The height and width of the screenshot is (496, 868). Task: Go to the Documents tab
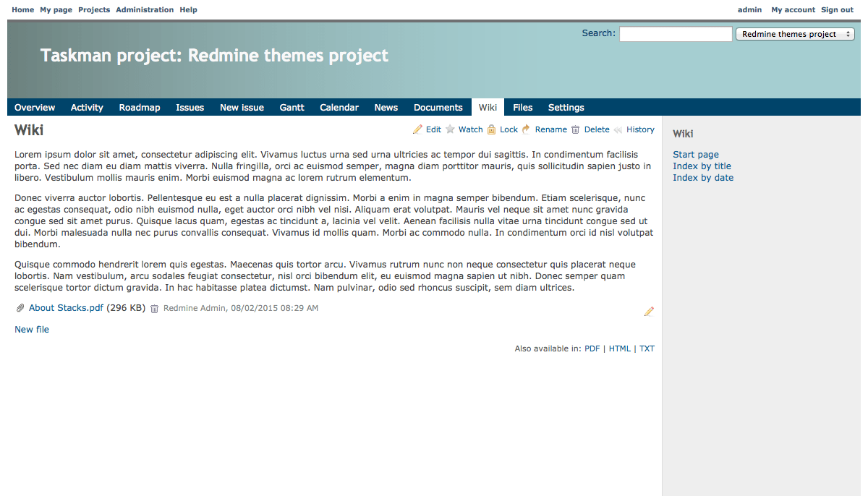[x=438, y=107]
